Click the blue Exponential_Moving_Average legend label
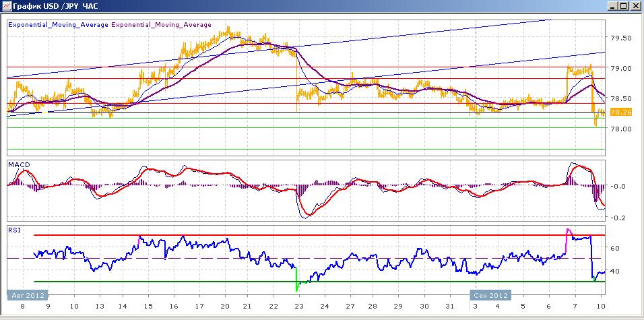 pyautogui.click(x=58, y=25)
